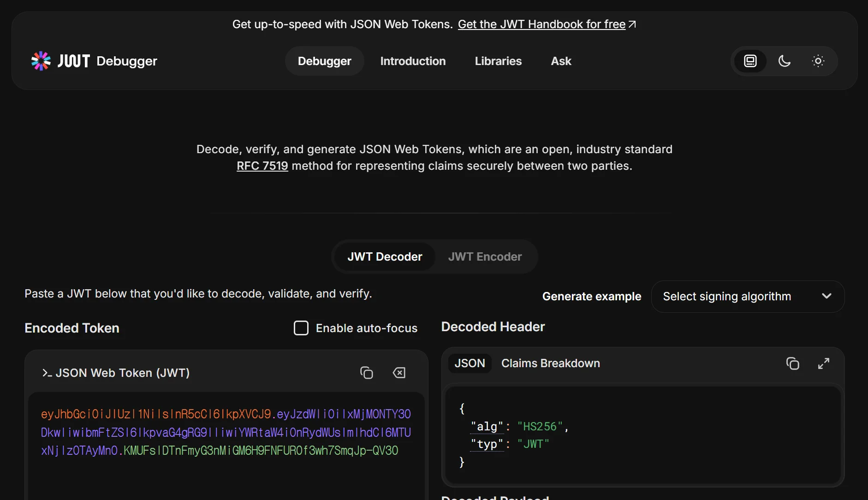Click the Decoded Header heading
The width and height of the screenshot is (868, 500).
493,327
